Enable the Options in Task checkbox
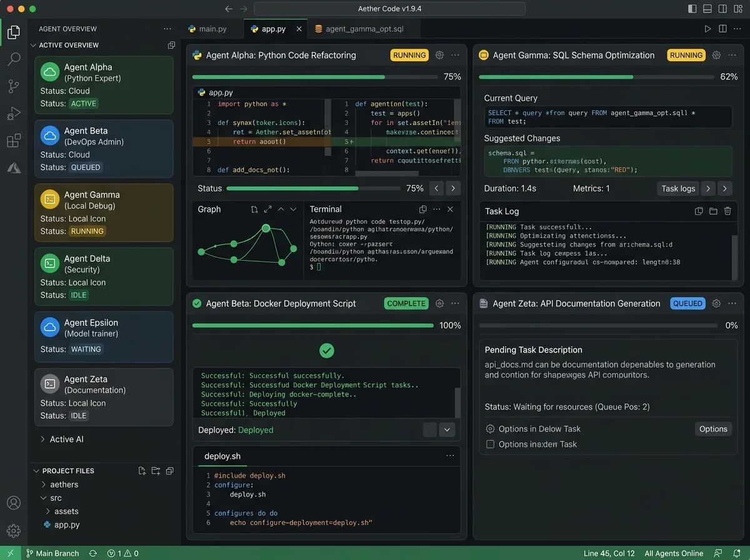The height and width of the screenshot is (560, 750). [491, 444]
